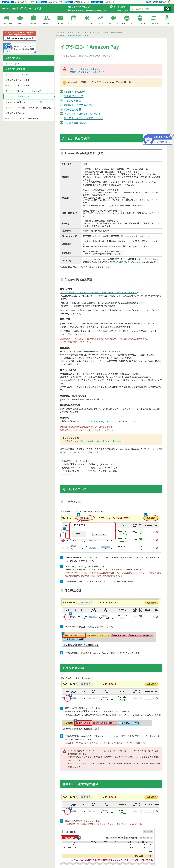Image resolution: width=174 pixels, height=868 pixels.
Task: Click the 電子印鑑GMOサイン top link
Action: point(82,2)
